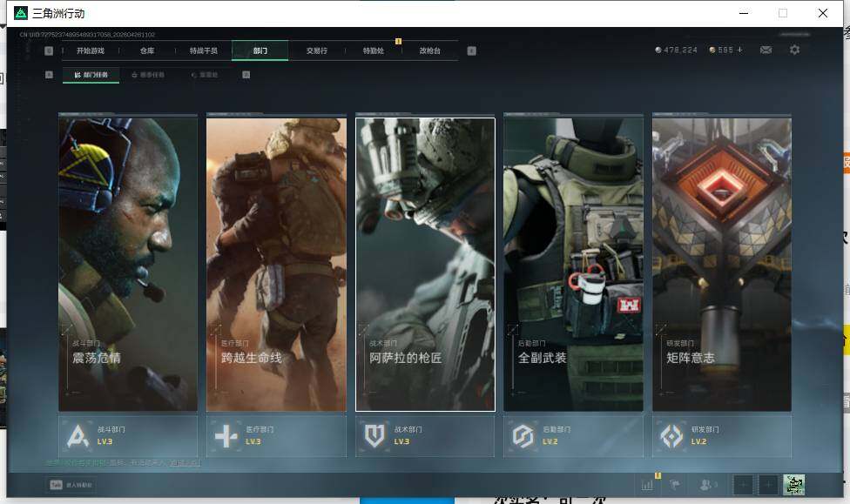Viewport: 850px width, 504px height.
Task: Click the player avatar in bottom bar
Action: (x=793, y=485)
